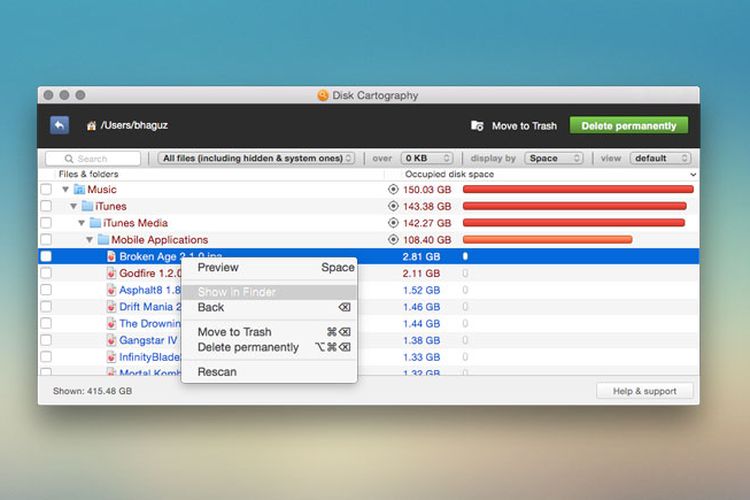Collapse the iTunes folder triangle
The height and width of the screenshot is (500, 750).
74,206
